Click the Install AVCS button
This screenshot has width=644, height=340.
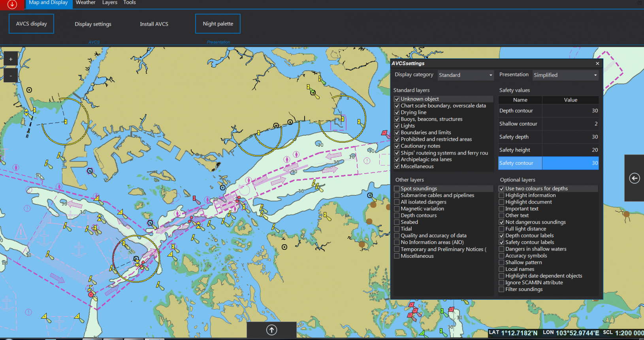click(x=154, y=24)
